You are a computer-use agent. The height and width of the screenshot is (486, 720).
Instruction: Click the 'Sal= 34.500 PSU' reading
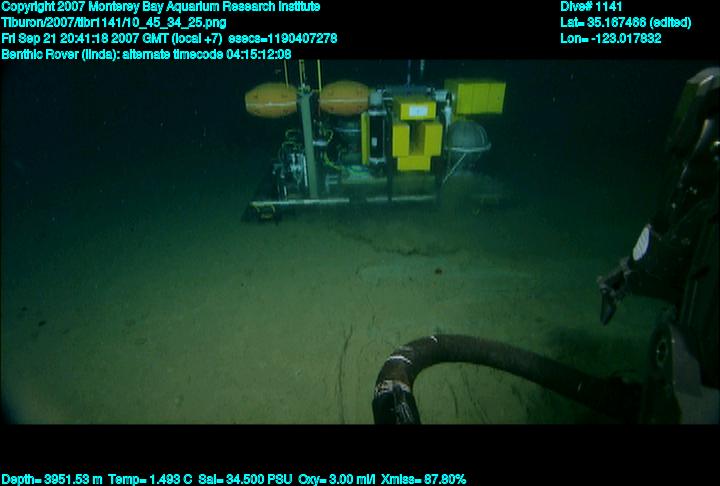pyautogui.click(x=245, y=480)
